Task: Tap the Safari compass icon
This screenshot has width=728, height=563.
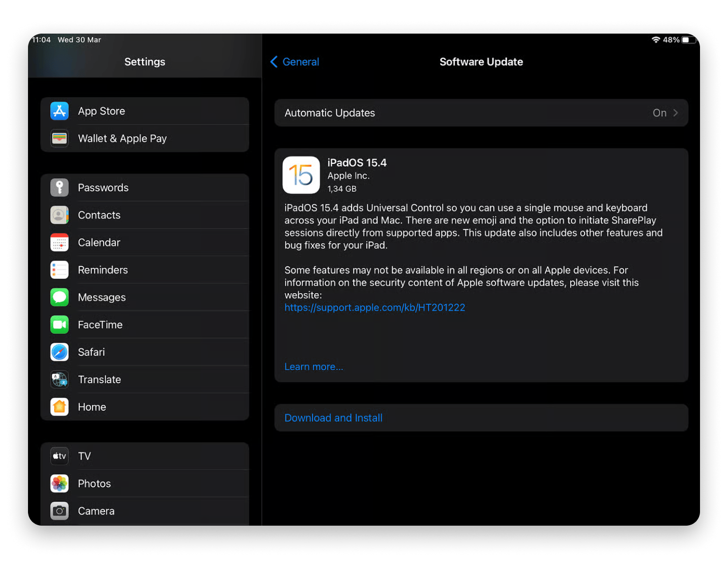Action: 59,352
